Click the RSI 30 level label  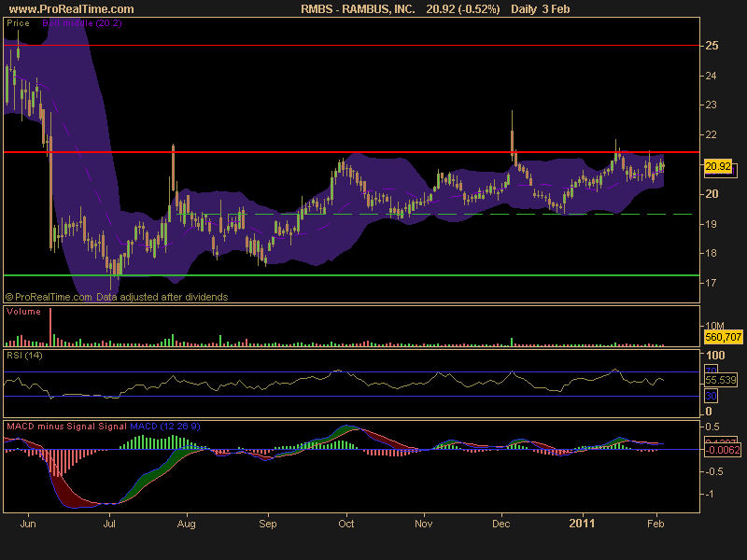[711, 396]
